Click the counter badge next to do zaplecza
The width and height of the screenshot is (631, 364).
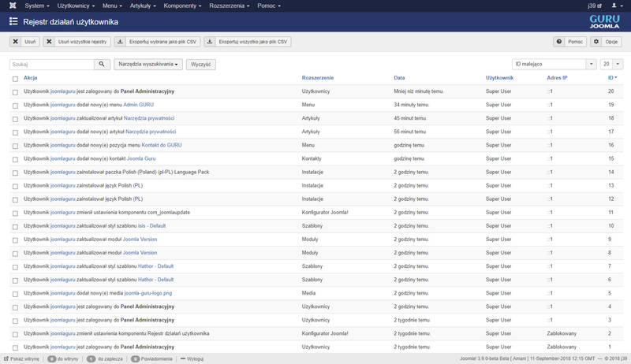(x=91, y=358)
